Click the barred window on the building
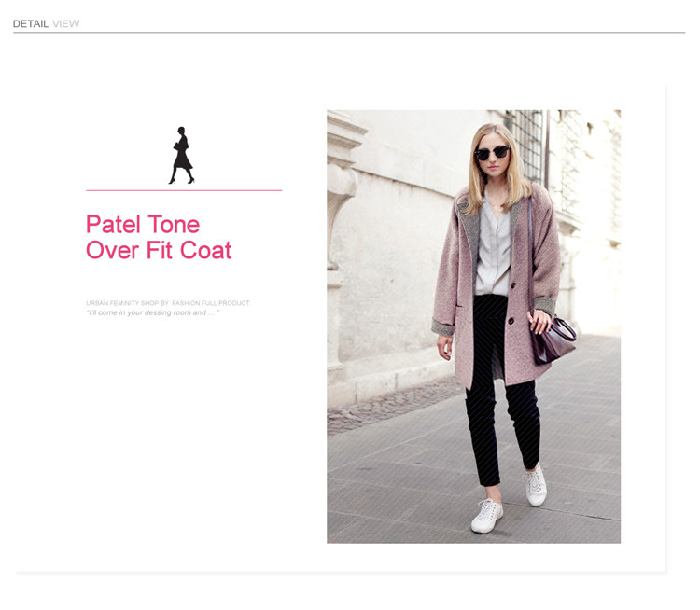 (525, 146)
